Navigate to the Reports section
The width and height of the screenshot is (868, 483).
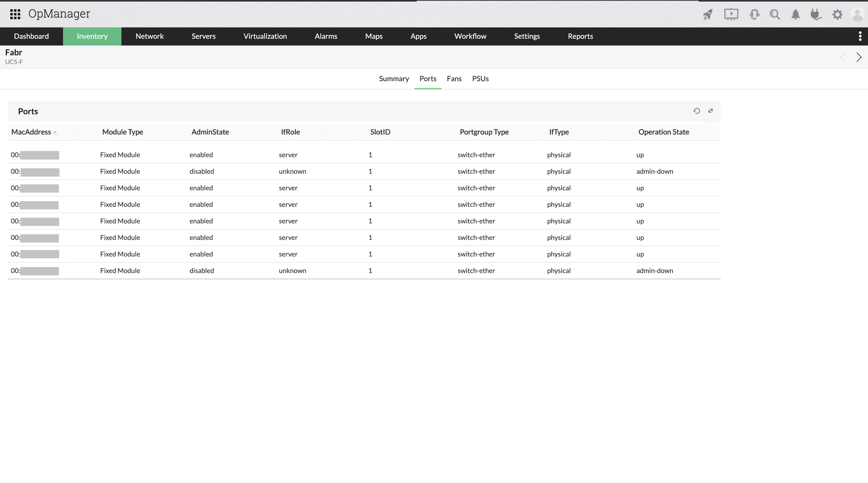[580, 36]
